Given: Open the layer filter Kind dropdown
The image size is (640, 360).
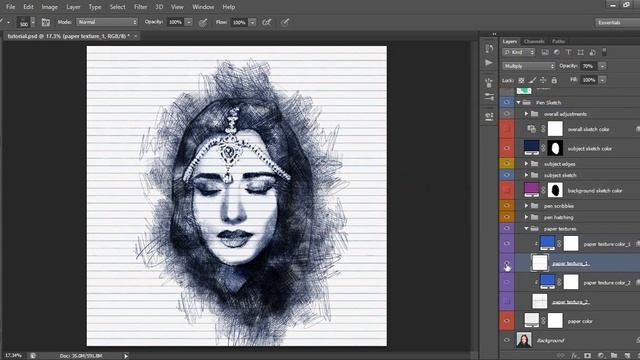Looking at the screenshot, I should [519, 52].
